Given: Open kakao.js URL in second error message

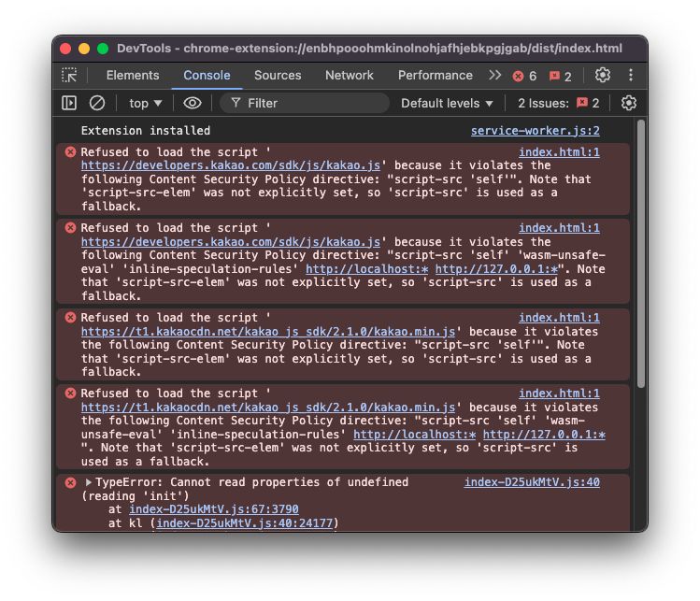Looking at the screenshot, I should click(x=231, y=242).
